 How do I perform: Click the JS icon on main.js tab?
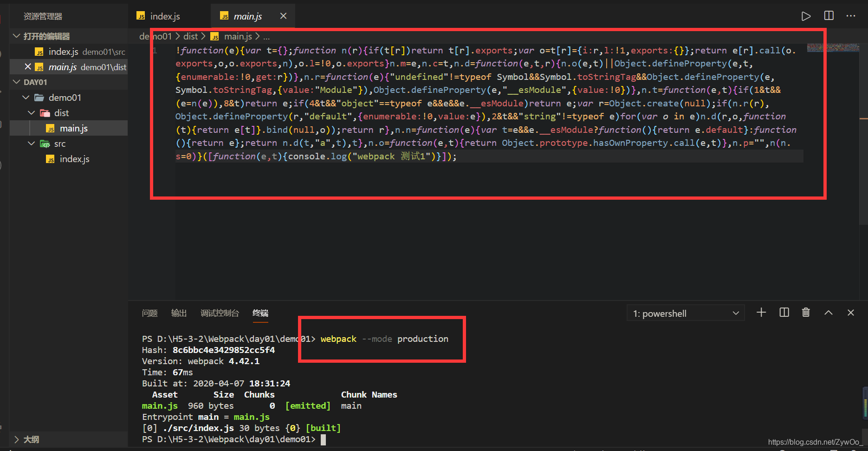tap(224, 16)
